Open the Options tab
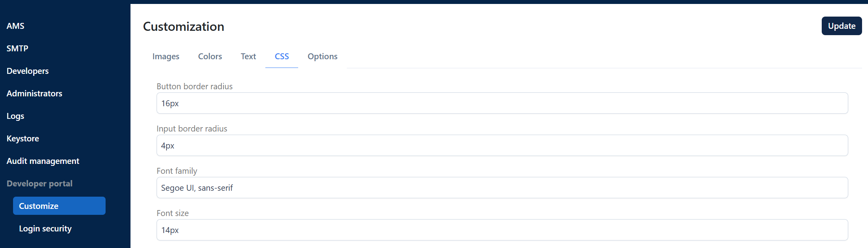The width and height of the screenshot is (868, 248). pos(323,56)
